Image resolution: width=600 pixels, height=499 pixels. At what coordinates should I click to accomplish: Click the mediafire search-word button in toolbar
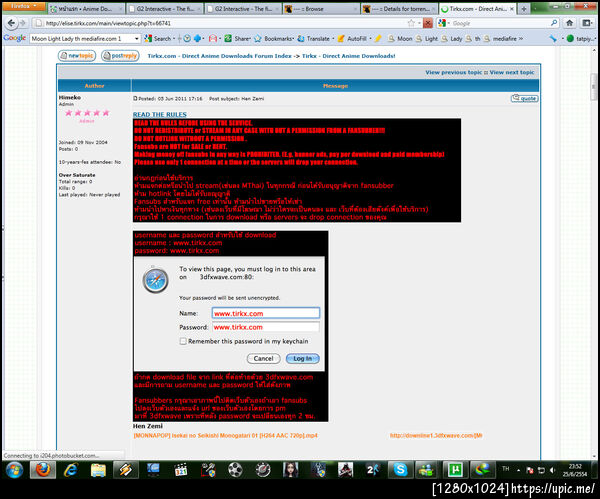click(x=500, y=39)
